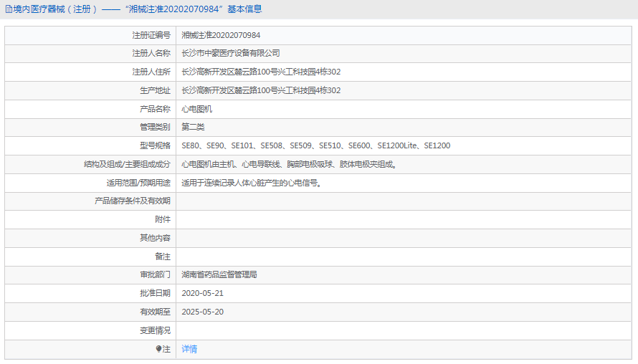Screen dimensions: 638x364
Task: Click management category value 第二类
Action: (193, 127)
